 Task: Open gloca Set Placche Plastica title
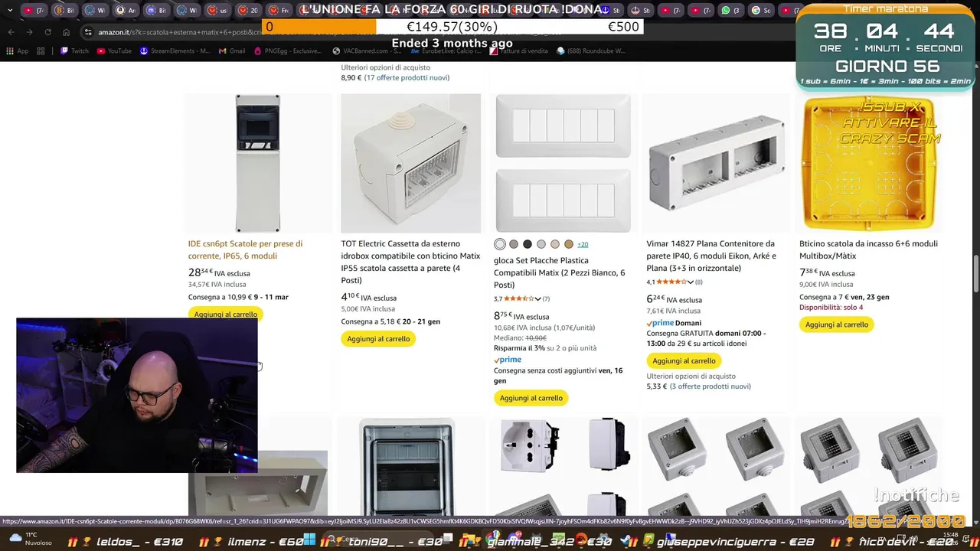coord(560,272)
